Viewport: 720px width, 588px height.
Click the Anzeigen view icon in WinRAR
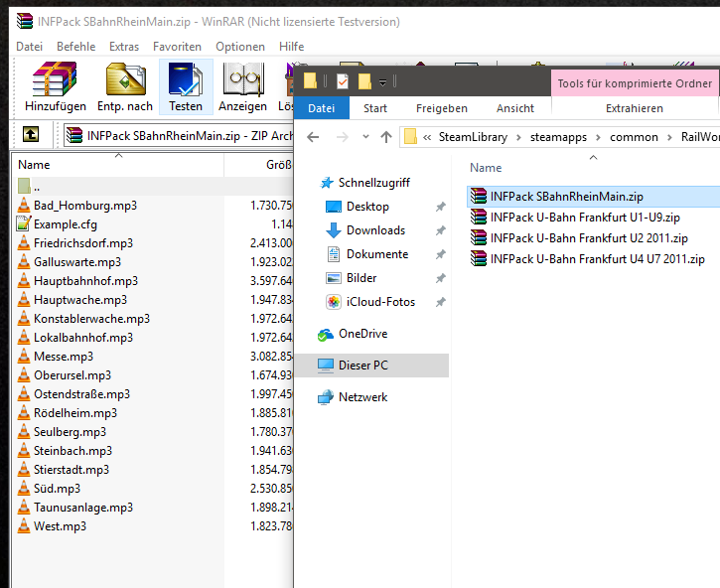click(242, 86)
